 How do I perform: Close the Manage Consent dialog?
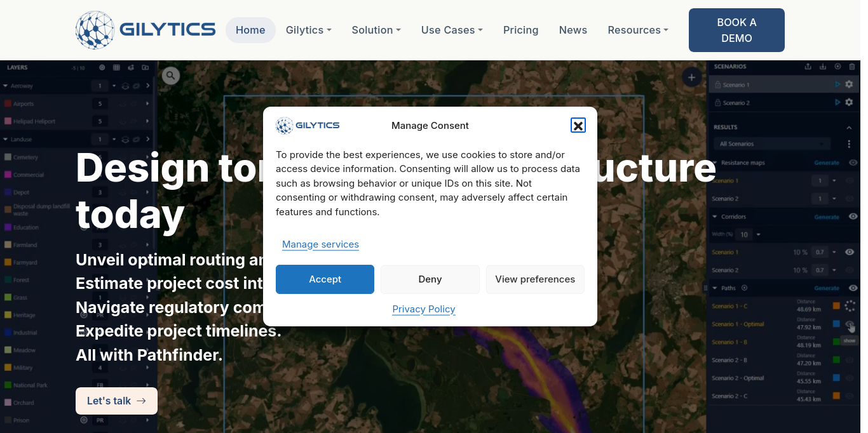pyautogui.click(x=578, y=126)
